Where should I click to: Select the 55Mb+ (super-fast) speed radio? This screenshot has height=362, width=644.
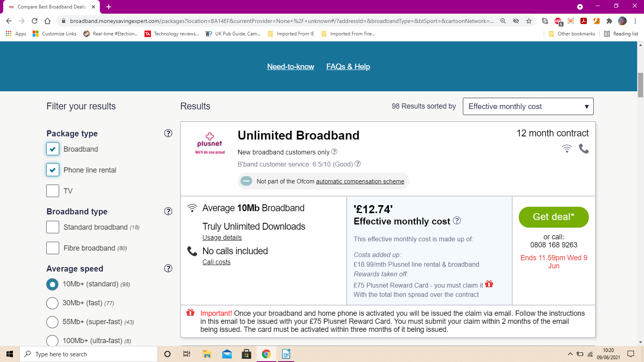(x=52, y=322)
